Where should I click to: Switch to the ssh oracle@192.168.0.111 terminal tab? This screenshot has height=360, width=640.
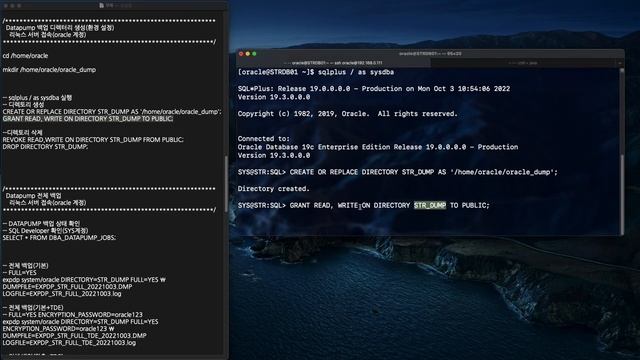pyautogui.click(x=333, y=63)
